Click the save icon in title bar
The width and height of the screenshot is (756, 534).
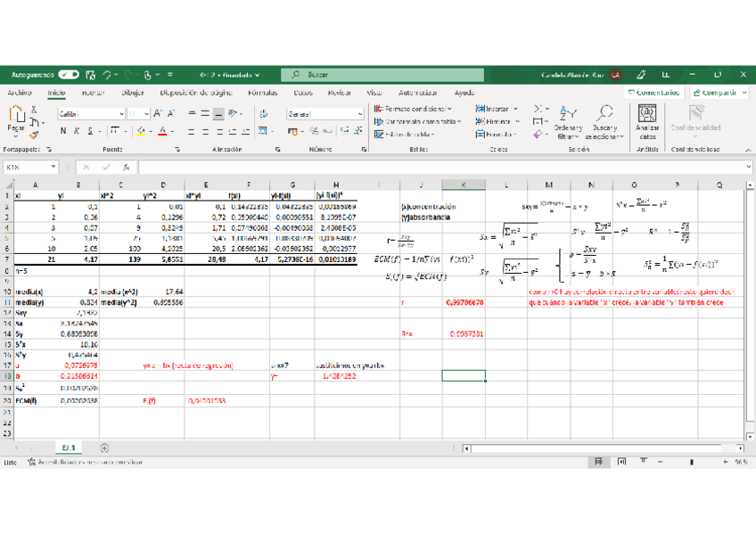point(89,76)
